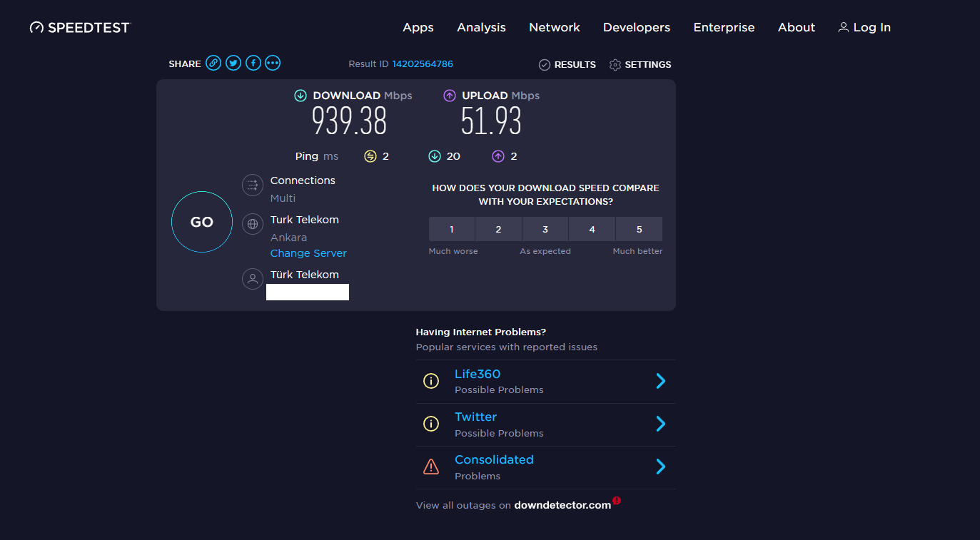
Task: Click the download ping icon beside 20
Action: 434,156
